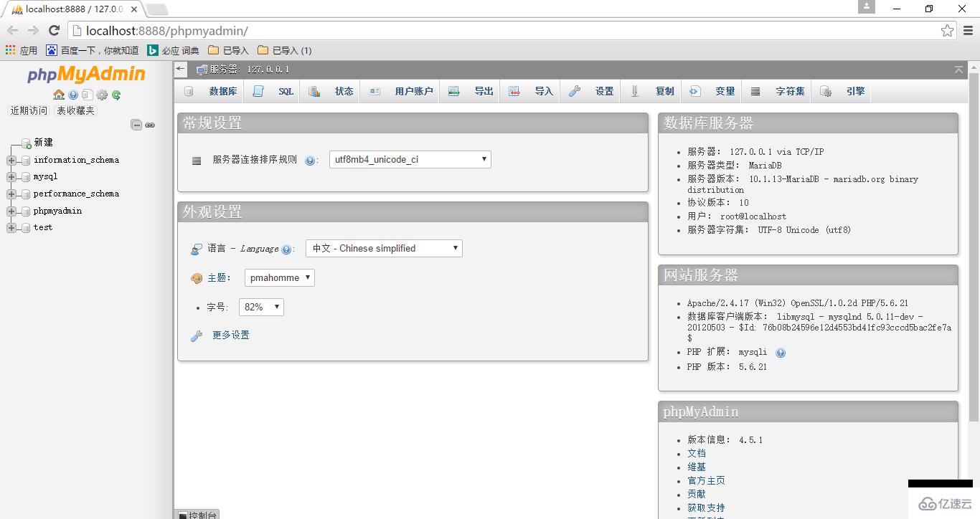Image resolution: width=980 pixels, height=519 pixels.
Task: Open server connection collation dropdown utf8mb4_unicode_ci
Action: pyautogui.click(x=410, y=159)
